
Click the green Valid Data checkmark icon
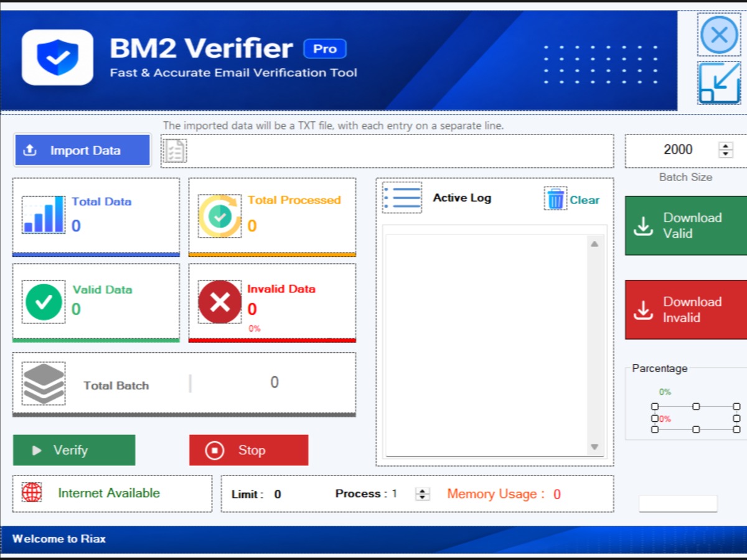[x=44, y=302]
